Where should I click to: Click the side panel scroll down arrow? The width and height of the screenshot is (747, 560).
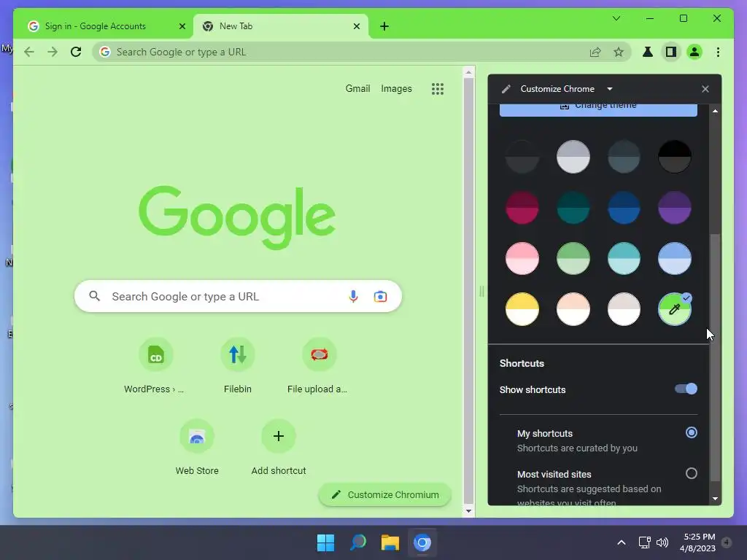tap(715, 499)
